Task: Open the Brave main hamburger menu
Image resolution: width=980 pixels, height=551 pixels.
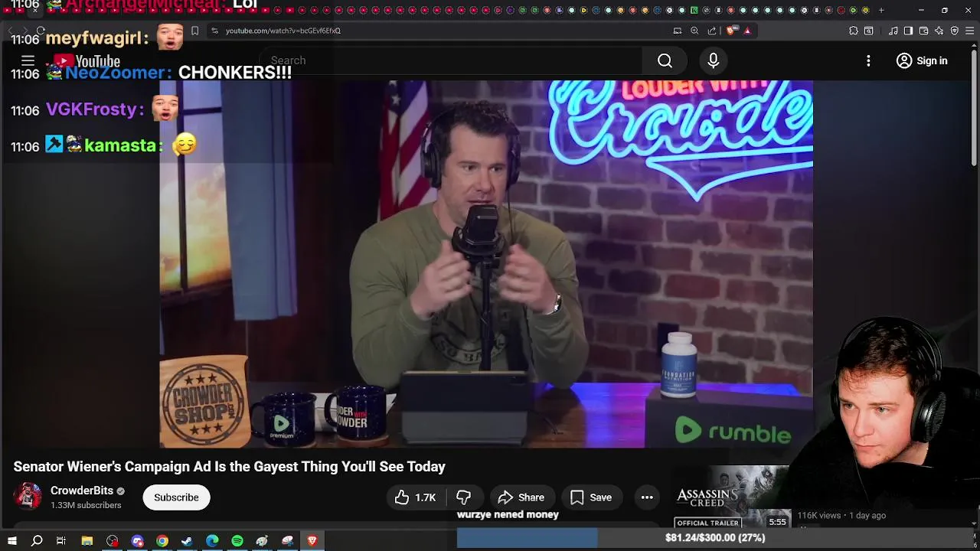Action: pyautogui.click(x=970, y=31)
